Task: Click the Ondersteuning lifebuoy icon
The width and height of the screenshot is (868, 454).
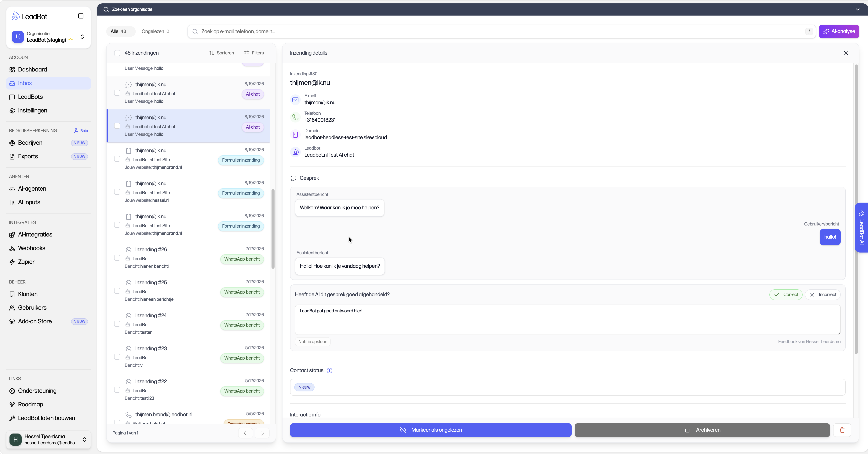Action: [x=12, y=391]
